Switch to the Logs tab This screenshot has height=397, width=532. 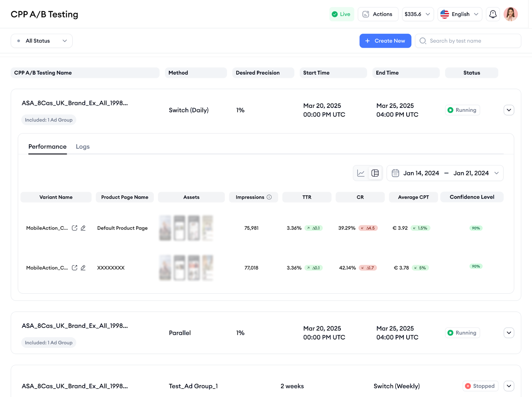click(x=82, y=147)
